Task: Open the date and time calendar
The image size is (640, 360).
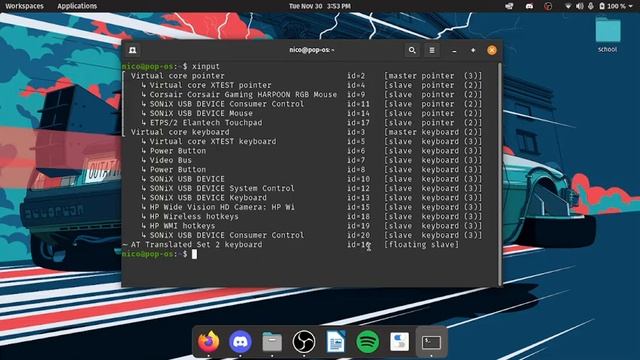Action: pyautogui.click(x=320, y=6)
